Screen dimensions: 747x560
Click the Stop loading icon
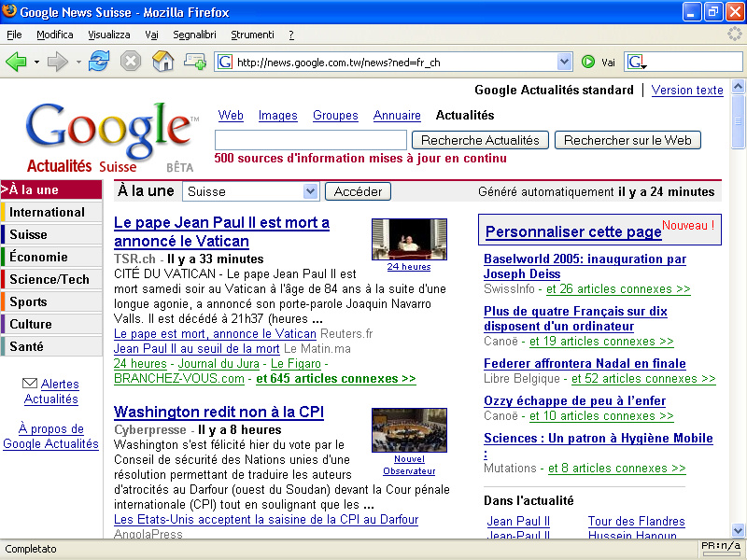coord(131,62)
